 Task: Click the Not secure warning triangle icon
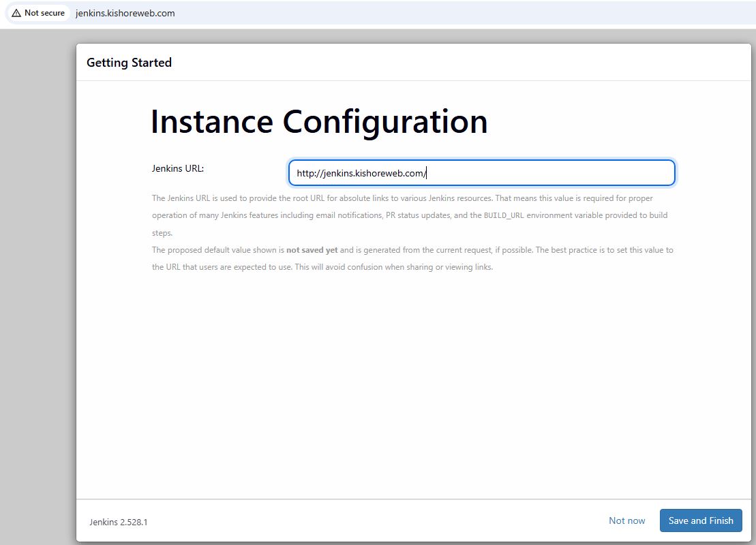click(x=16, y=13)
